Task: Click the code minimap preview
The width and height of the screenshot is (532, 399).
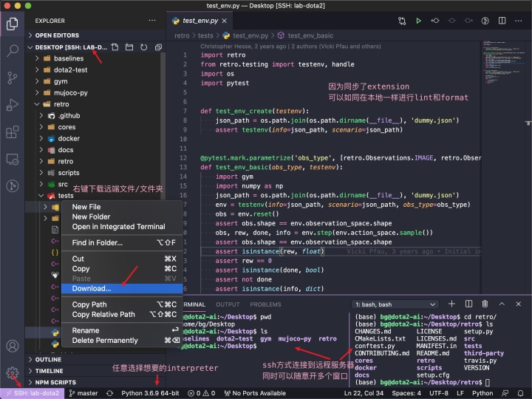Action: 503,63
